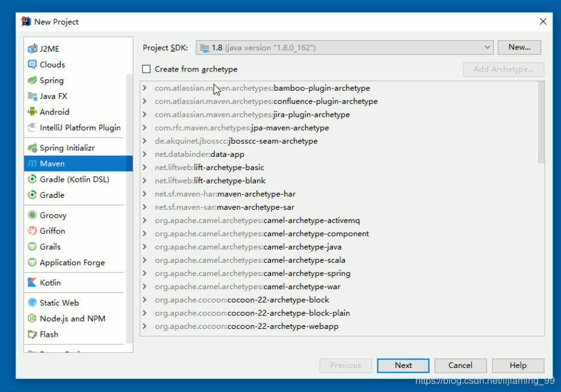Click the Add Archetype... button
The width and height of the screenshot is (561, 392).
(504, 69)
